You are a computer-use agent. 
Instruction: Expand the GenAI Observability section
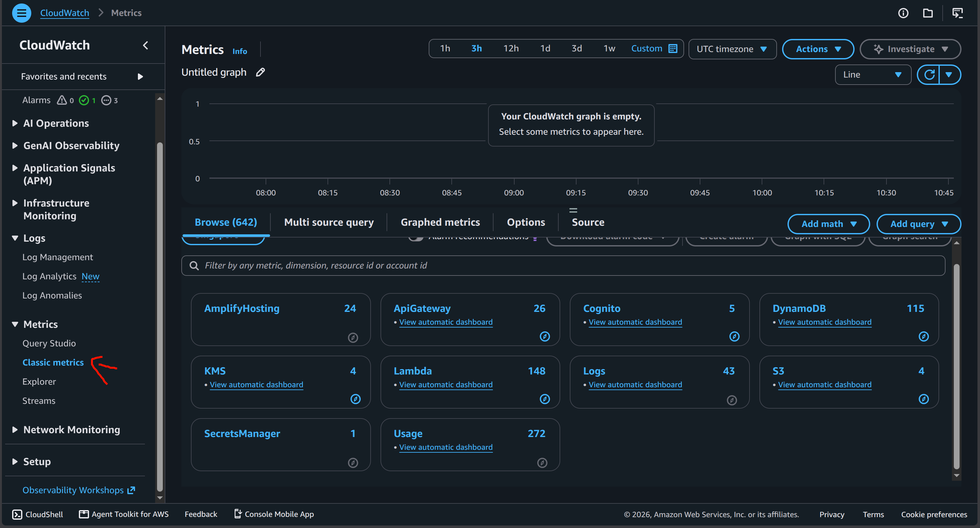tap(15, 146)
